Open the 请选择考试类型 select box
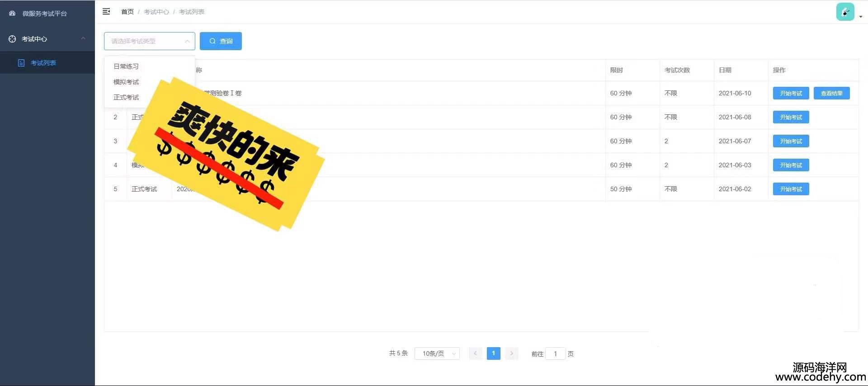This screenshot has width=868, height=386. pos(150,41)
